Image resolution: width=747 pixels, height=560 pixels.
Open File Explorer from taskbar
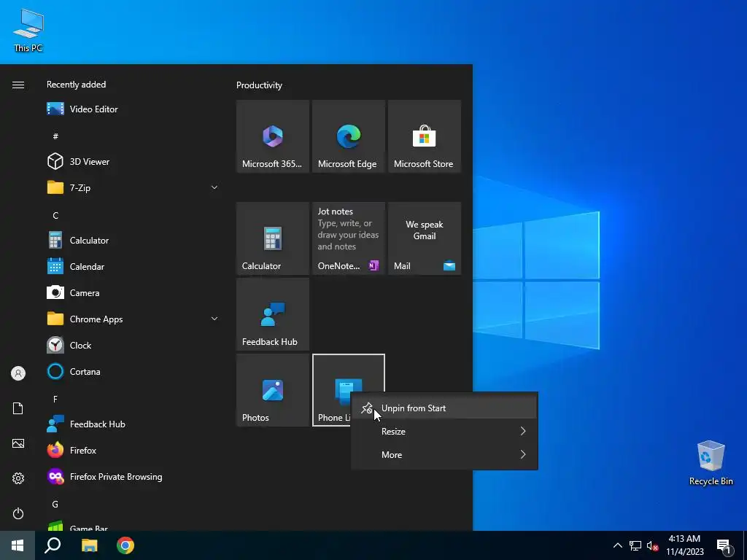(89, 545)
